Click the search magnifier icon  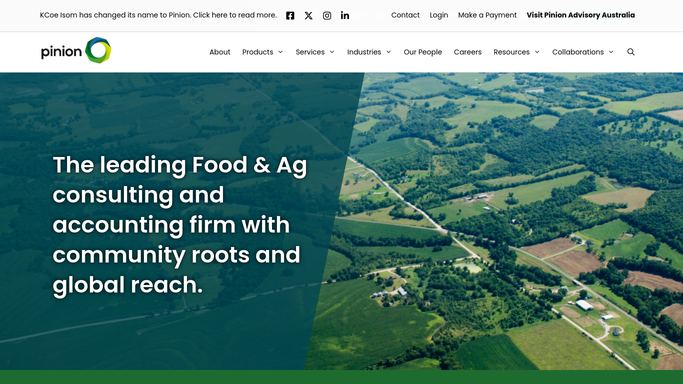631,52
